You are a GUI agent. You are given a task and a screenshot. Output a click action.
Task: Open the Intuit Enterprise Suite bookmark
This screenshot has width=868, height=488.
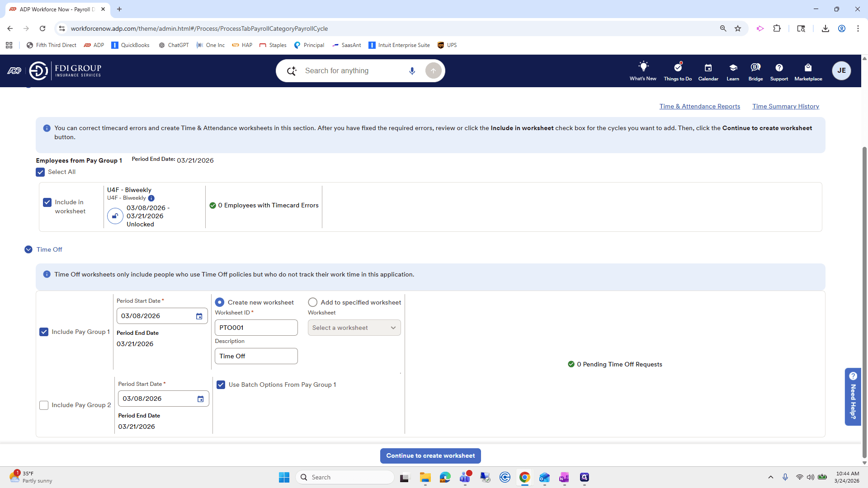399,45
